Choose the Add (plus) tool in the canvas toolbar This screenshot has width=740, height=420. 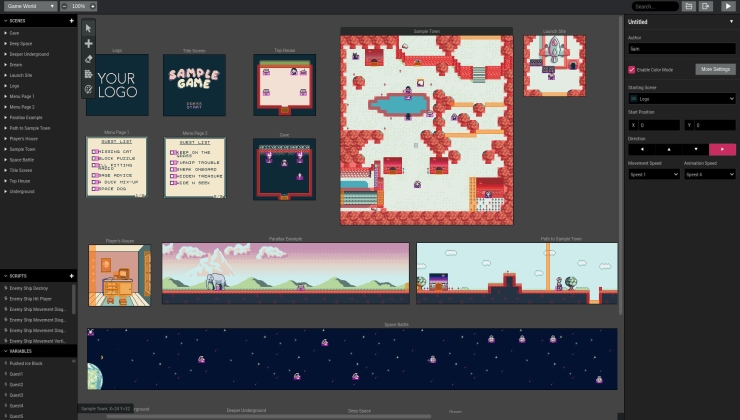pos(88,43)
